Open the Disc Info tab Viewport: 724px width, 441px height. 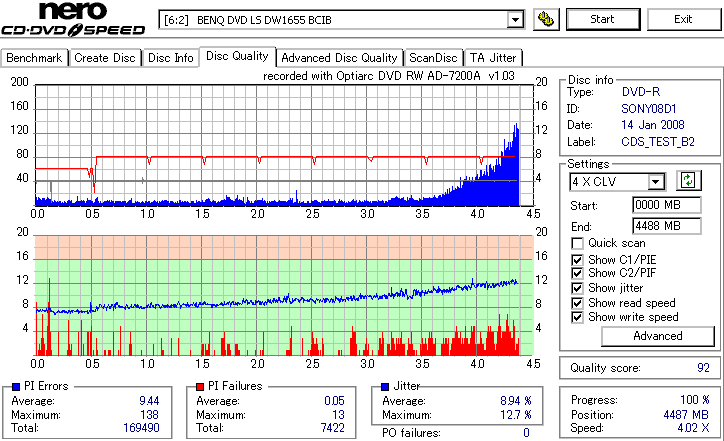(170, 58)
